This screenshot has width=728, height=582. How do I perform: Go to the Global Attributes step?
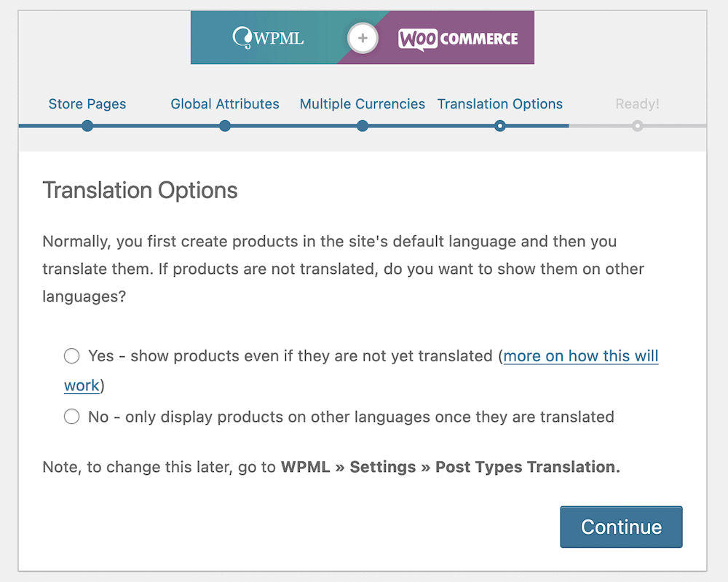click(x=225, y=104)
